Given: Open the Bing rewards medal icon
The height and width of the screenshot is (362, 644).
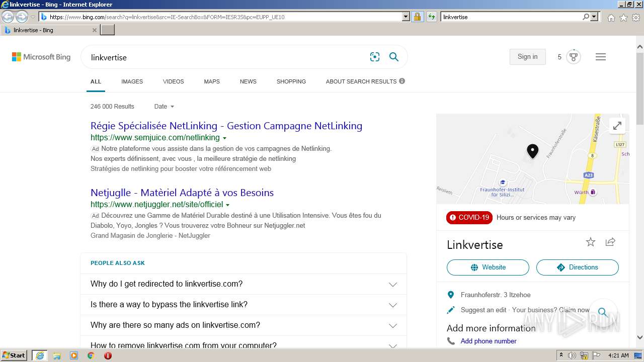Looking at the screenshot, I should (x=574, y=57).
